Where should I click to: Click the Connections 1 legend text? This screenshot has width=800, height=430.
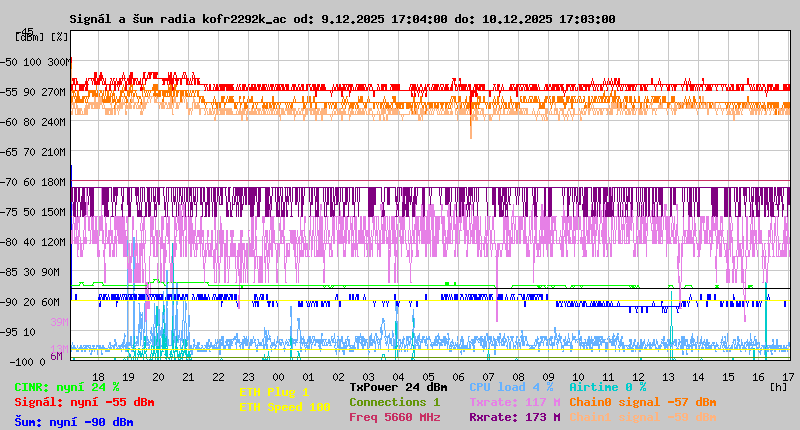394,402
